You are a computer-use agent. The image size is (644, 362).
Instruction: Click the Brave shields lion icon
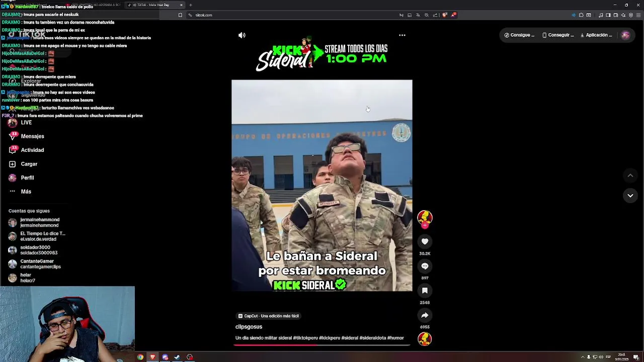coord(444,15)
